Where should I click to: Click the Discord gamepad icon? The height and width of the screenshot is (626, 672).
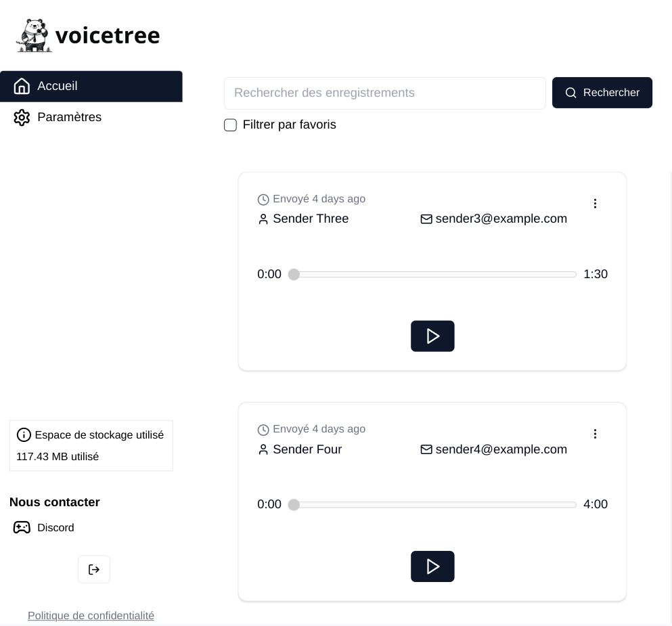pos(22,528)
